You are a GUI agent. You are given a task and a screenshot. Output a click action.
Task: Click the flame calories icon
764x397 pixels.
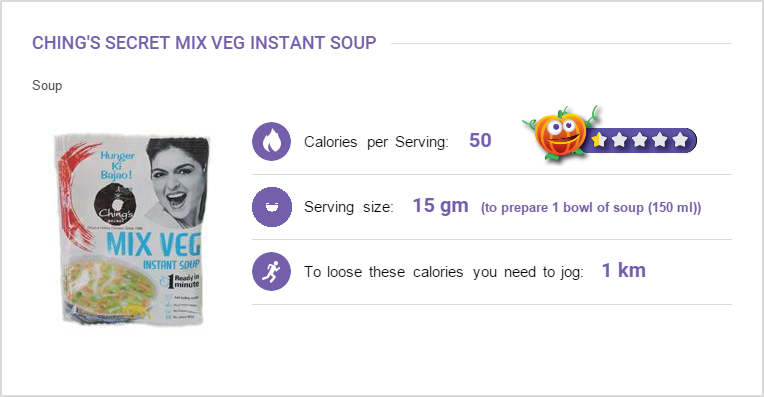click(x=271, y=141)
